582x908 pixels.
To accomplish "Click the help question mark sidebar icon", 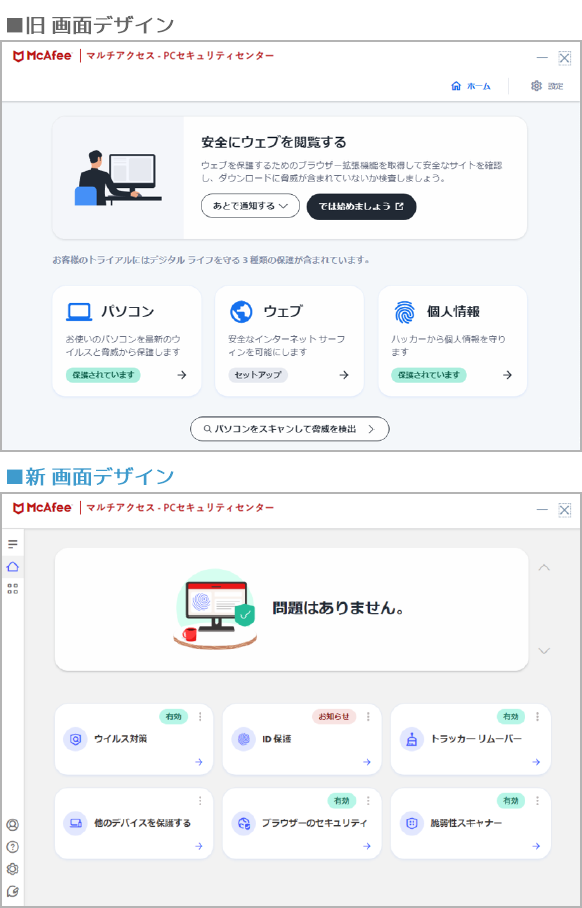I will (x=13, y=847).
